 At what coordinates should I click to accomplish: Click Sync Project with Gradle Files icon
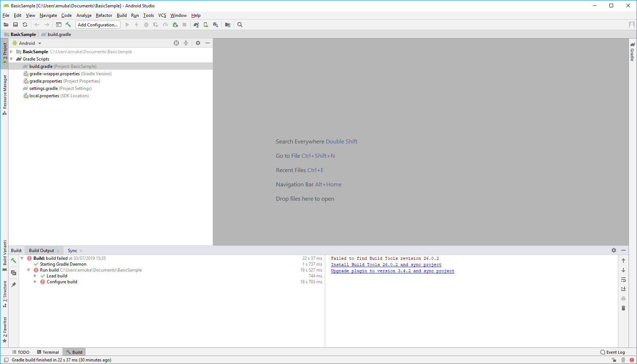[x=196, y=25]
